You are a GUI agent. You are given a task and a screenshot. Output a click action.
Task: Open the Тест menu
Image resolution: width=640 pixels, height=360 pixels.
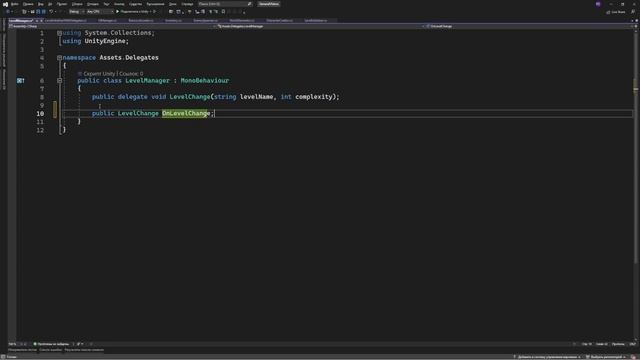pos(106,4)
